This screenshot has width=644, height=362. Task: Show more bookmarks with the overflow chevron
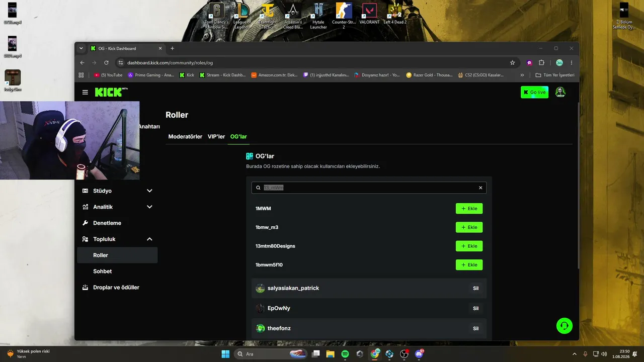(x=522, y=75)
